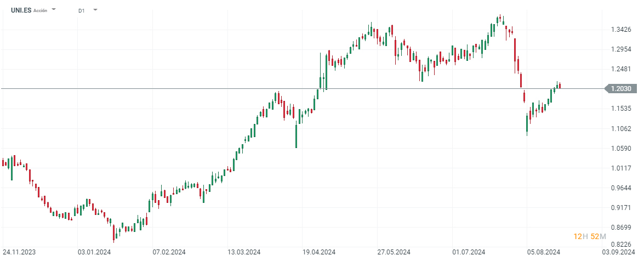The height and width of the screenshot is (261, 644).
Task: Click the 1.3426 price axis label
Action: 620,30
